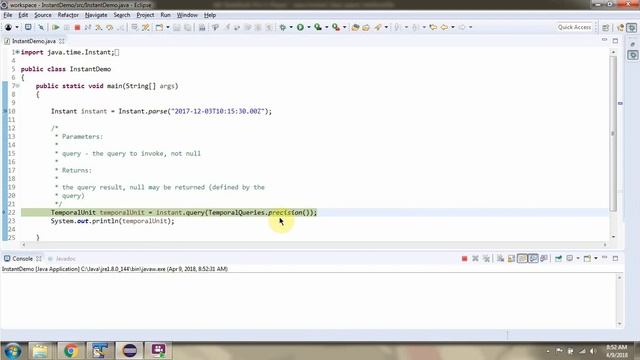Screen dimensions: 640x360
Task: Click the New file icon in toolbar
Action: [159, 27]
